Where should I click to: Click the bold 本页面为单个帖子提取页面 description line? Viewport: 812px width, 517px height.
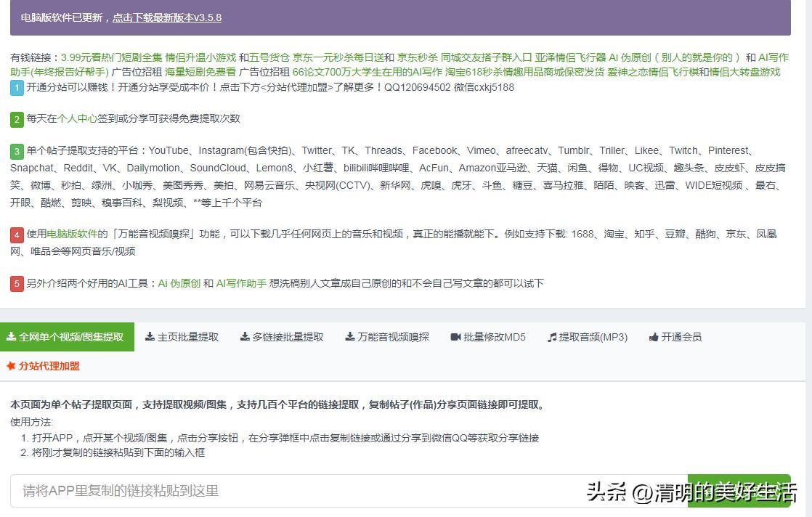pyautogui.click(x=279, y=404)
